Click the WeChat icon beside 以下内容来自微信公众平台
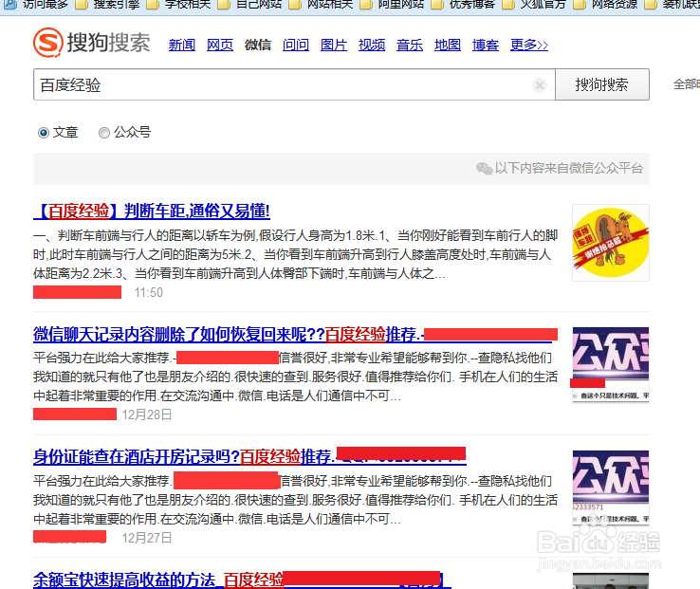Screen dimensions: 700x589 click(484, 168)
